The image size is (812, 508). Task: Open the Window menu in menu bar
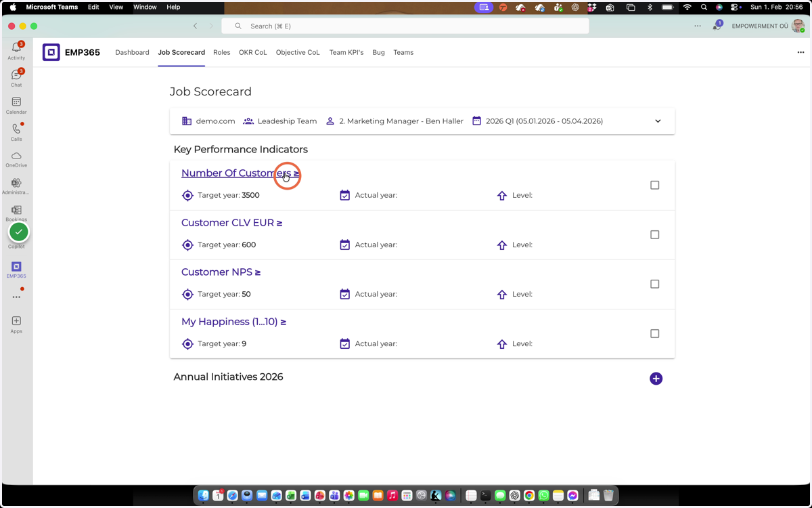point(145,7)
